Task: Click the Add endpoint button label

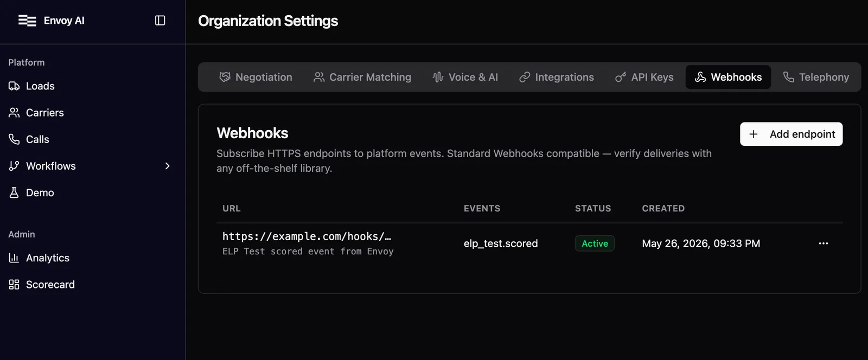Action: pos(802,134)
